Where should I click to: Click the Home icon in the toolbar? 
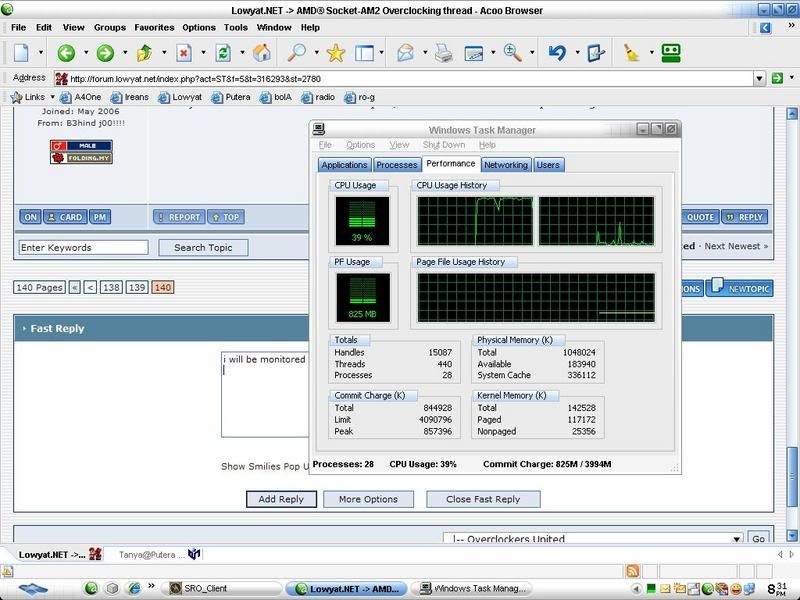tap(261, 53)
